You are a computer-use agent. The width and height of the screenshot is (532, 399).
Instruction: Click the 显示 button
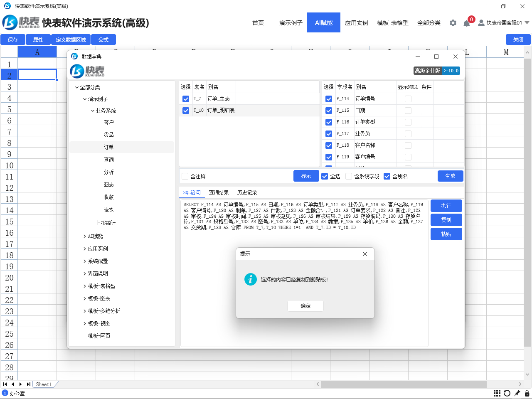click(x=306, y=176)
